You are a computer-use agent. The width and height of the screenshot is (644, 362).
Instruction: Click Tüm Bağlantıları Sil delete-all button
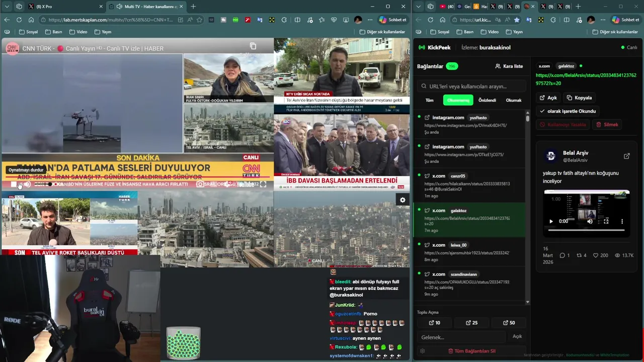click(x=471, y=351)
